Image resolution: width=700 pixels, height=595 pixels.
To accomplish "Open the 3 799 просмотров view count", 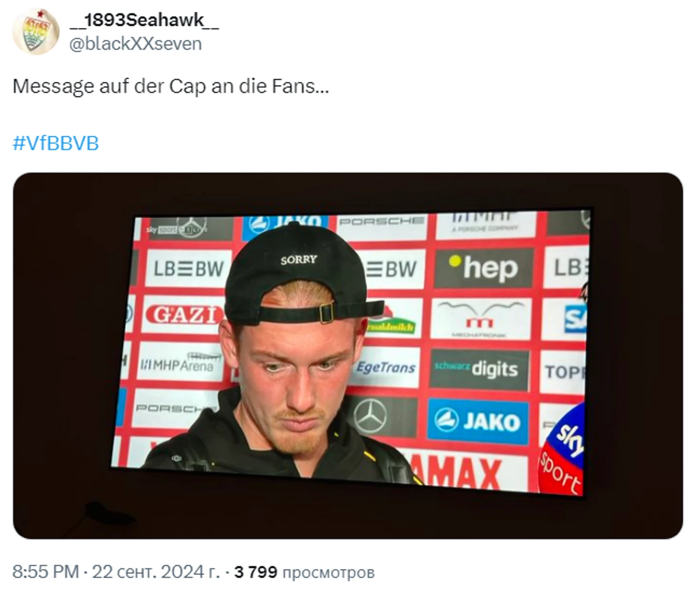I will point(304,572).
